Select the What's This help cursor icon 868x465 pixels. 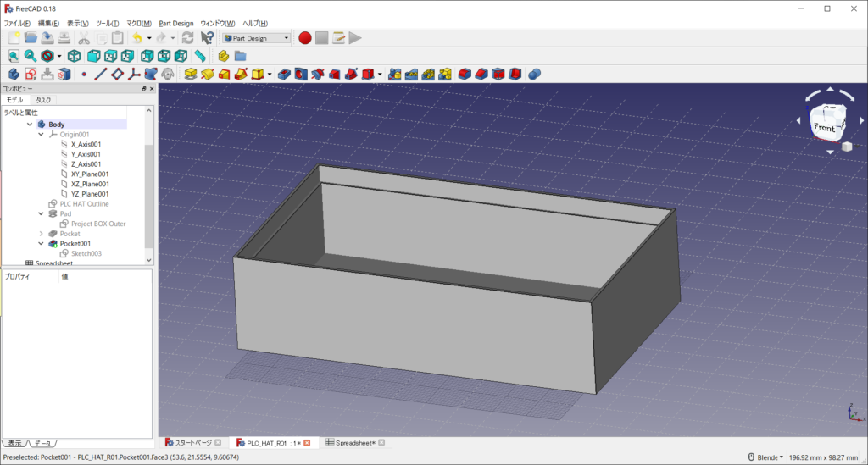(208, 38)
